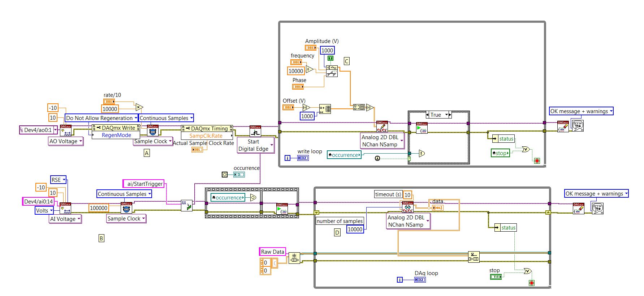The width and height of the screenshot is (644, 296).
Task: Toggle the True boolean constant near Amplitude
Action: point(330,58)
